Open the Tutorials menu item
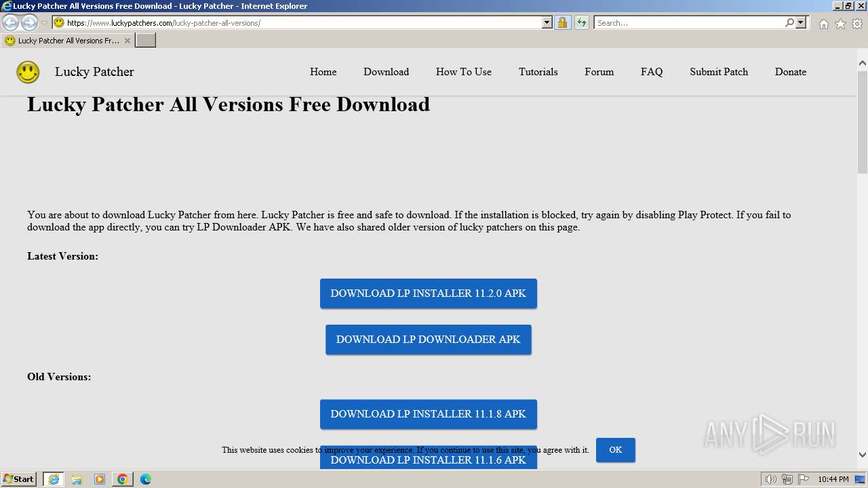 click(538, 72)
